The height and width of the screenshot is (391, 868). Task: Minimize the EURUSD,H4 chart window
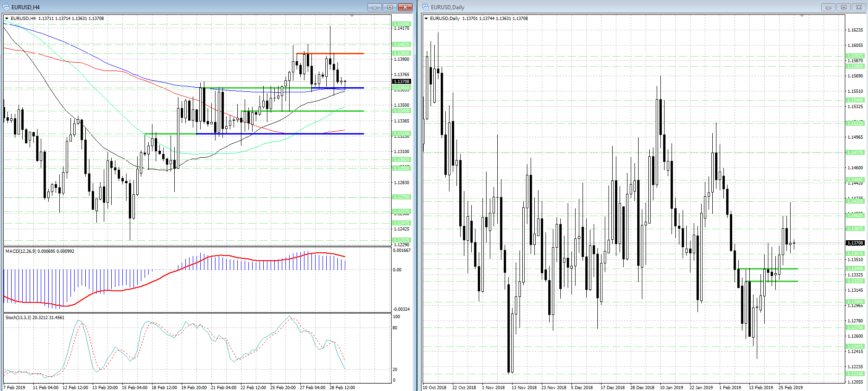[x=374, y=7]
